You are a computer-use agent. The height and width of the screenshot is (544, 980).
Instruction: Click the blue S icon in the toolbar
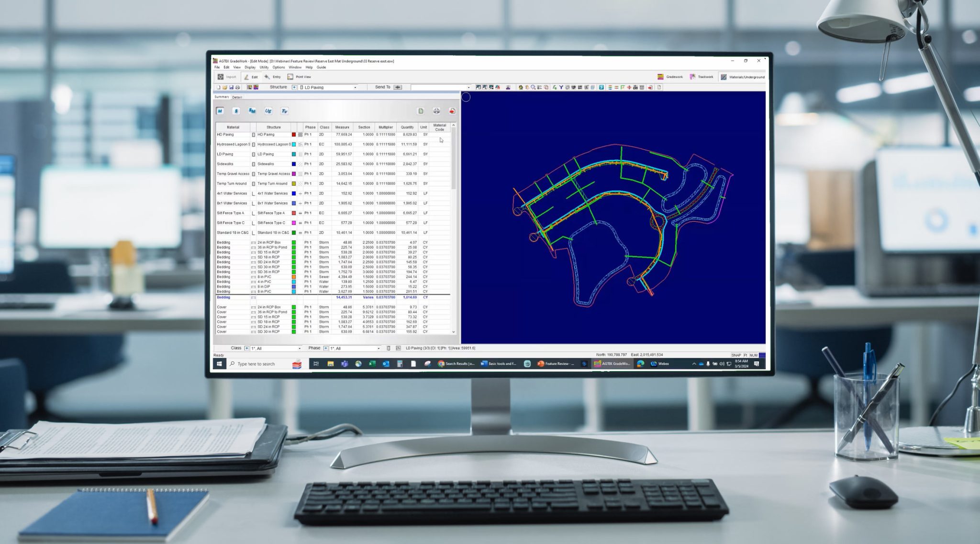[x=601, y=88]
